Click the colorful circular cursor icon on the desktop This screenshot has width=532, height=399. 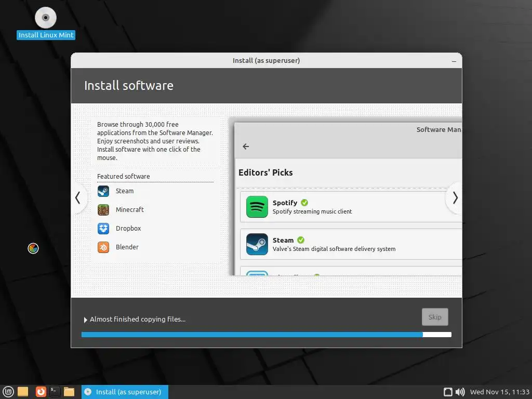pyautogui.click(x=33, y=248)
